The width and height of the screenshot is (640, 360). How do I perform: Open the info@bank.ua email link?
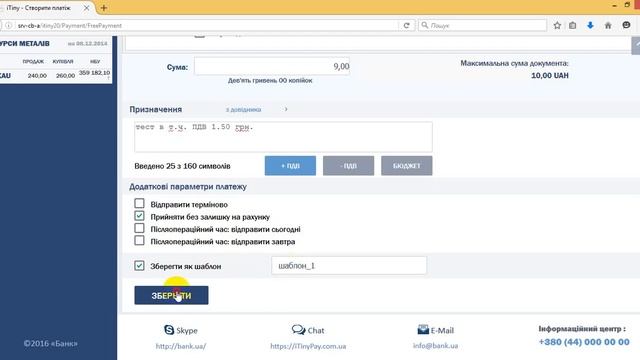point(436,346)
